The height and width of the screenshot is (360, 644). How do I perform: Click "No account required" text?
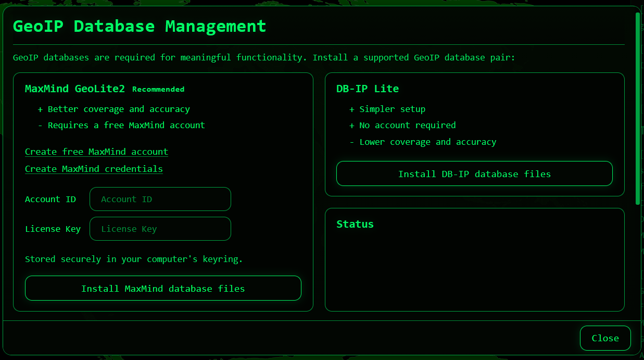pos(408,125)
